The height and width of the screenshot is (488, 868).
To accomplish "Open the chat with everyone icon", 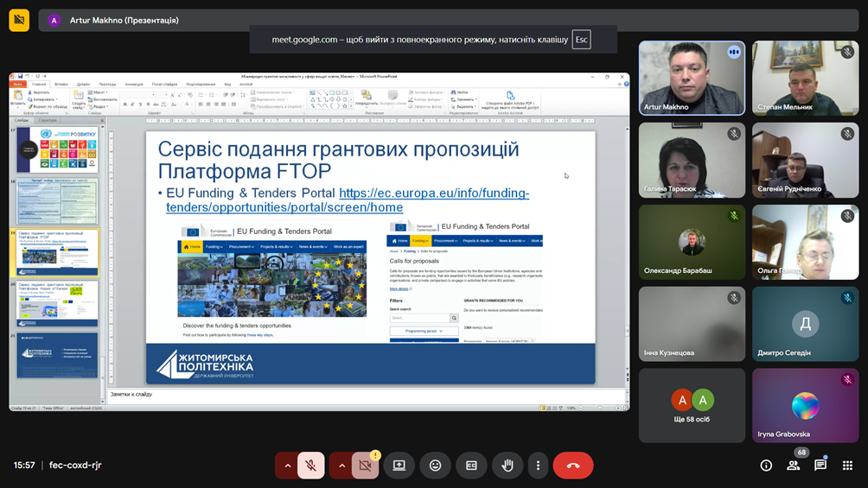I will (820, 466).
